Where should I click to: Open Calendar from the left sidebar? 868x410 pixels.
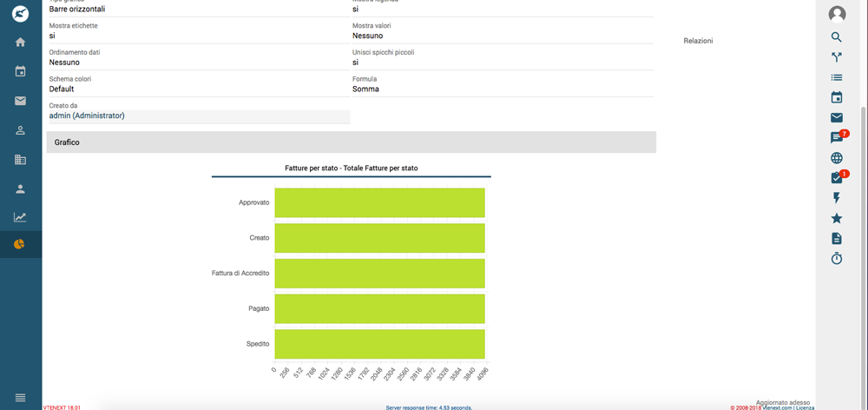(x=21, y=71)
